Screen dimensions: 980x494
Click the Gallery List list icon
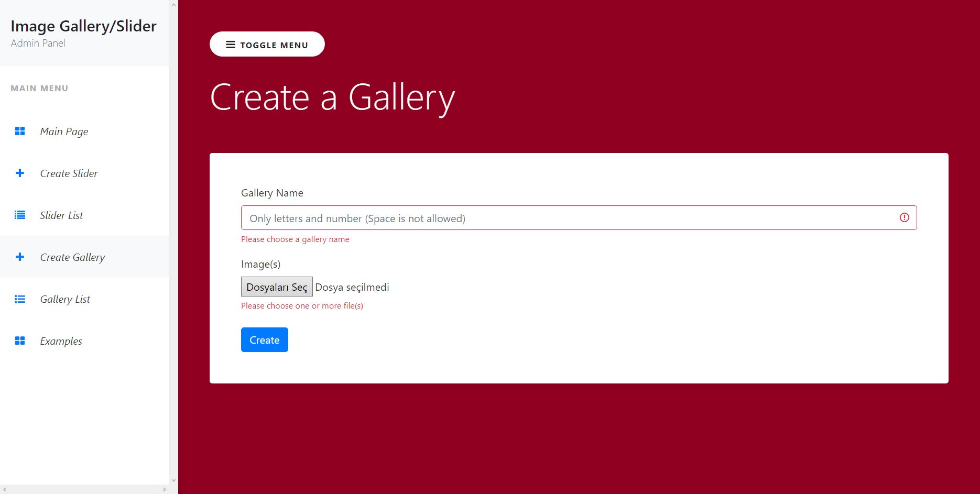(20, 299)
